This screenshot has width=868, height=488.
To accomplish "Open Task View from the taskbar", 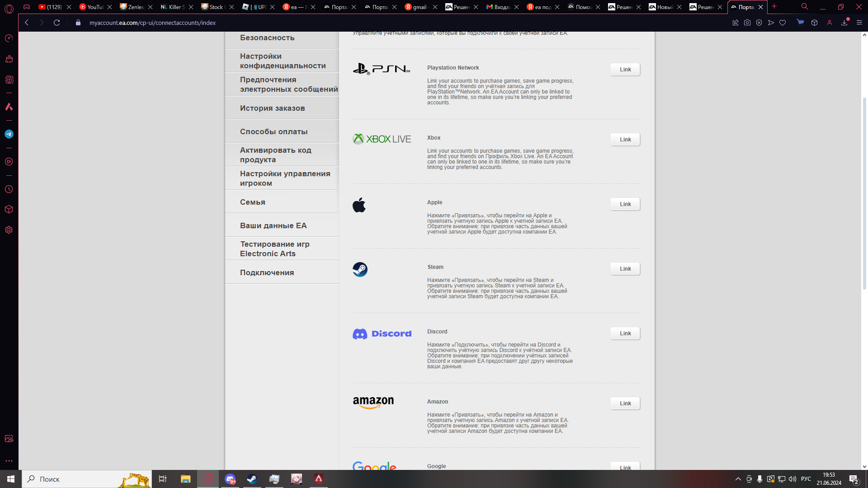I will point(163,479).
